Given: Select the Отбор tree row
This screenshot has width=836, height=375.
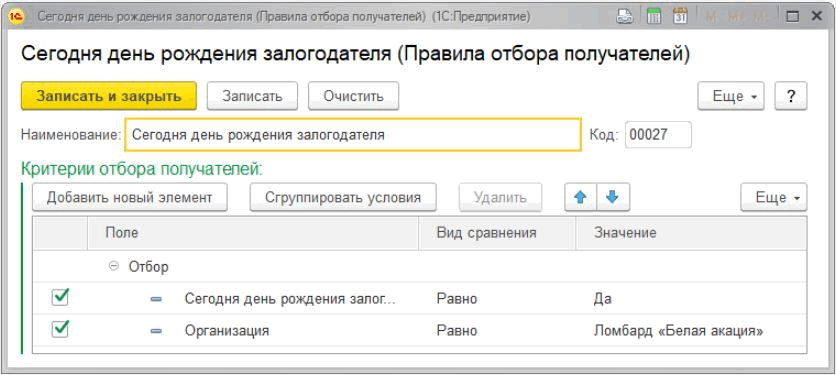Looking at the screenshot, I should [419, 267].
